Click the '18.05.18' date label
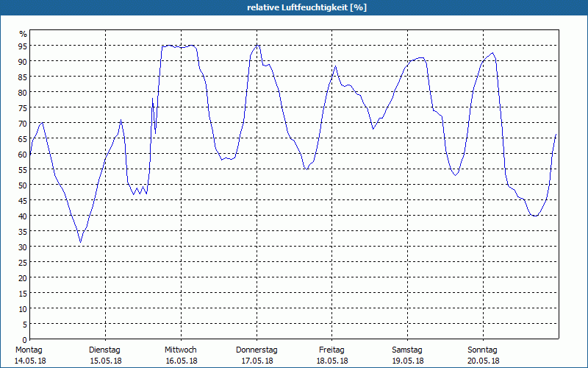The image size is (588, 368). pyautogui.click(x=332, y=361)
